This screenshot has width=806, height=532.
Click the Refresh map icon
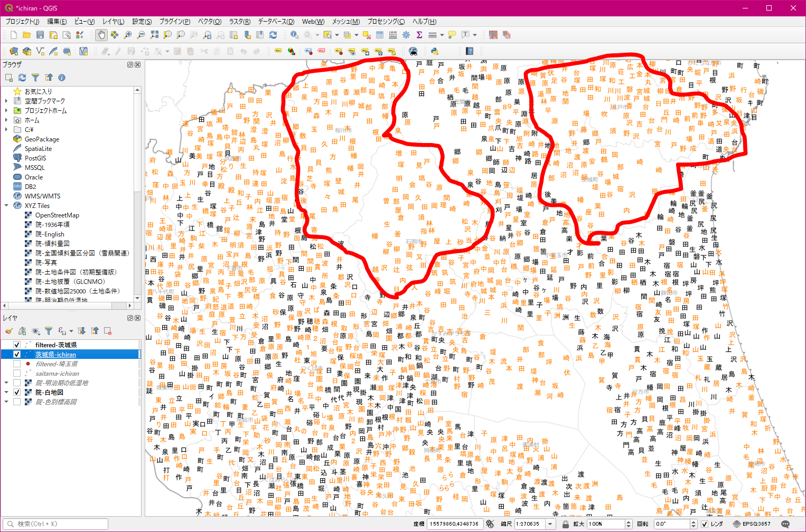pos(273,35)
